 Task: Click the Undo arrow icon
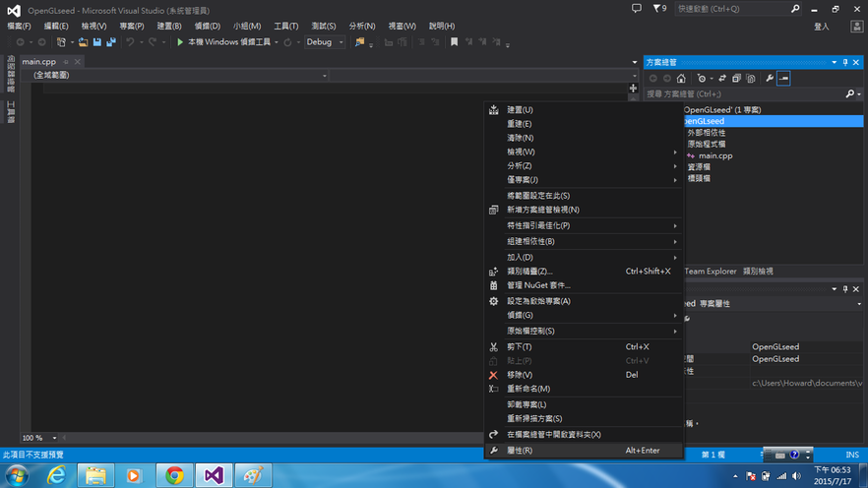130,42
